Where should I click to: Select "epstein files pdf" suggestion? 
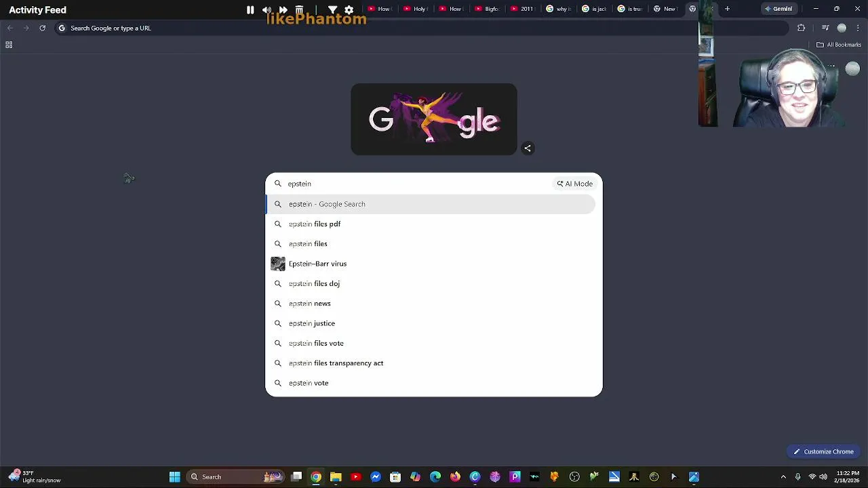pyautogui.click(x=431, y=224)
